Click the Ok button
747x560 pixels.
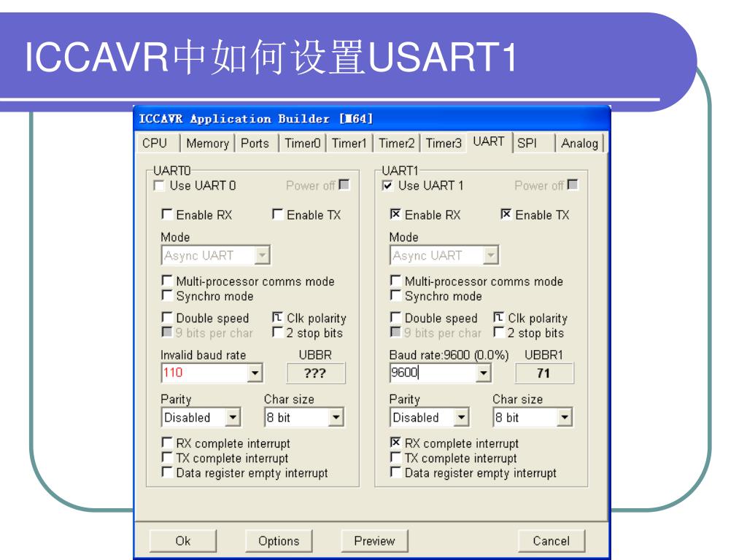(x=183, y=541)
